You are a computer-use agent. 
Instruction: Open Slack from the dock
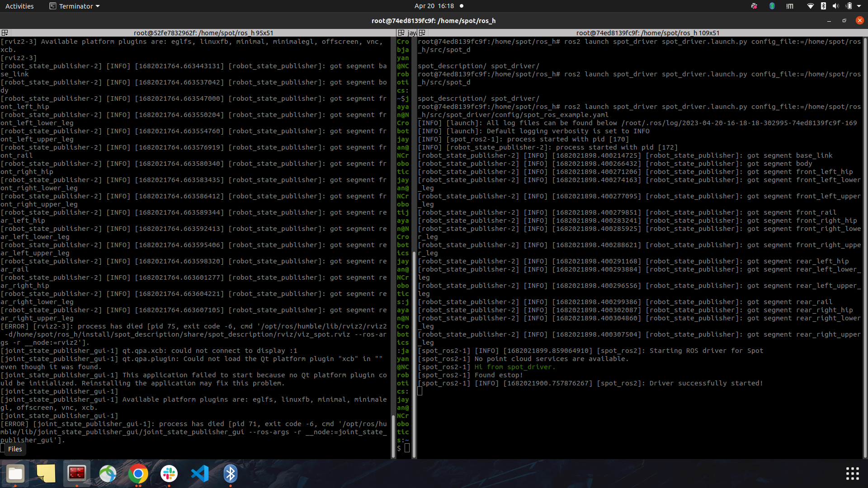(169, 474)
